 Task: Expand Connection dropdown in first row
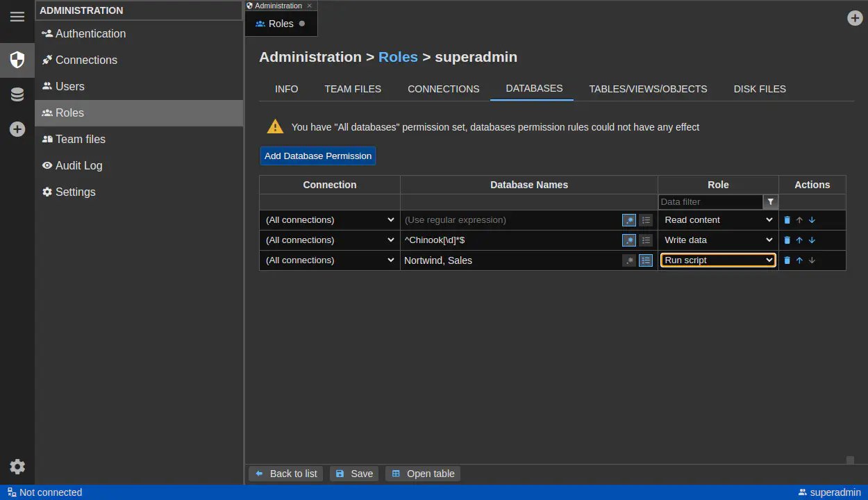click(330, 220)
